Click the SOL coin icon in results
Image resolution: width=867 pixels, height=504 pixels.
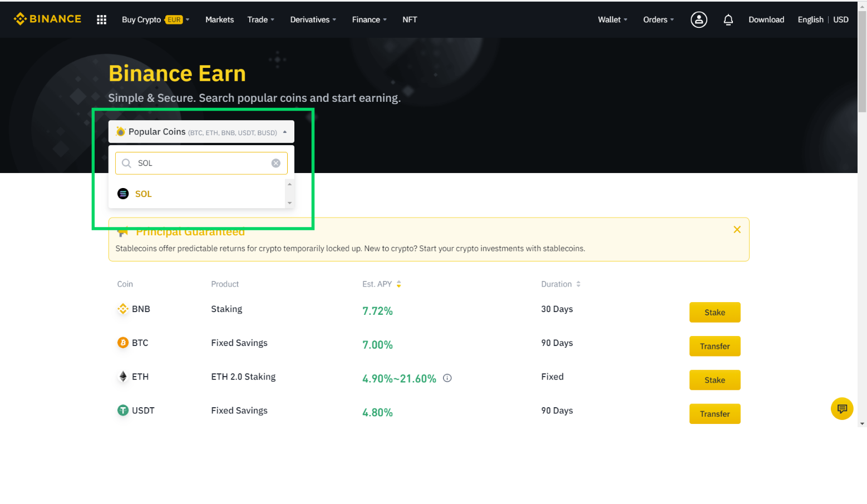[123, 194]
